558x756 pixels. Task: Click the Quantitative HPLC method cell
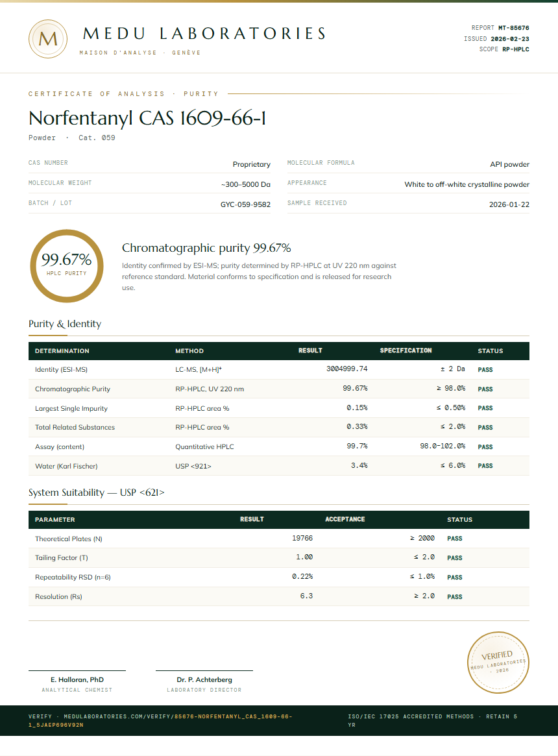click(204, 447)
